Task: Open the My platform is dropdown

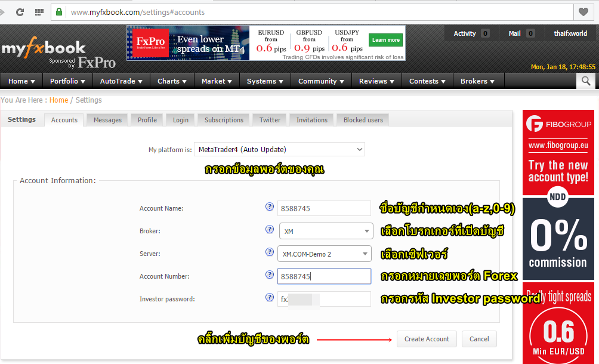Action: (x=279, y=149)
